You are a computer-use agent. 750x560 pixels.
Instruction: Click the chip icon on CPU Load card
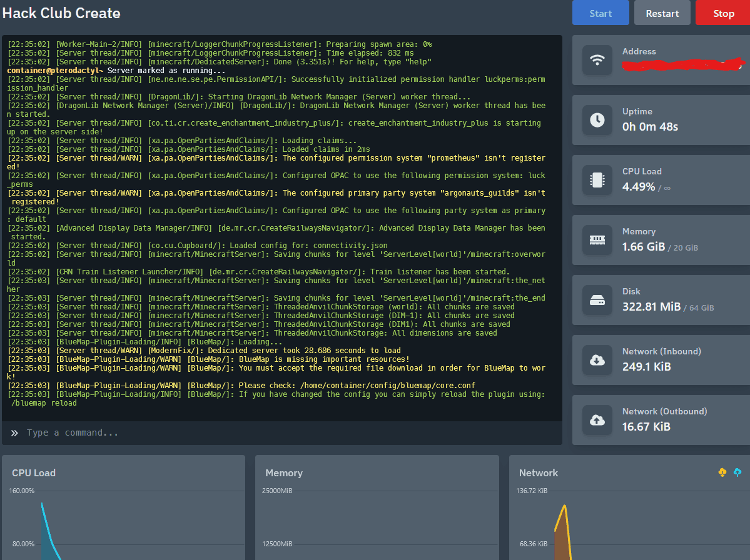click(597, 180)
